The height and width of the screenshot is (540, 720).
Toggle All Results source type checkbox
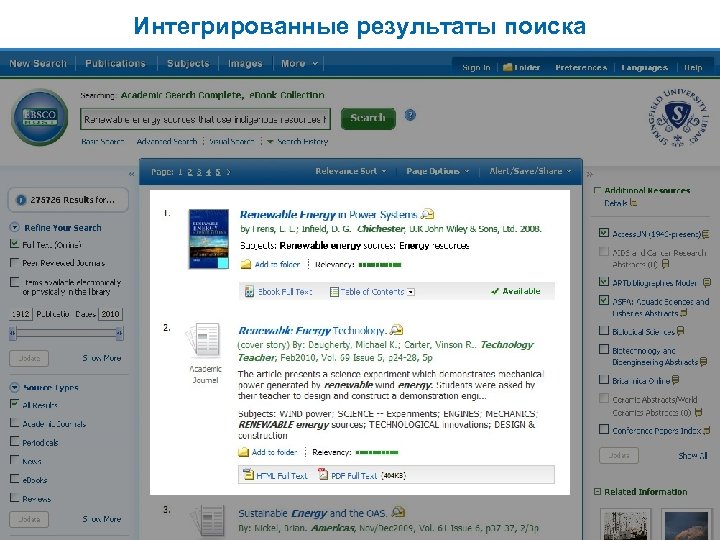[14, 404]
